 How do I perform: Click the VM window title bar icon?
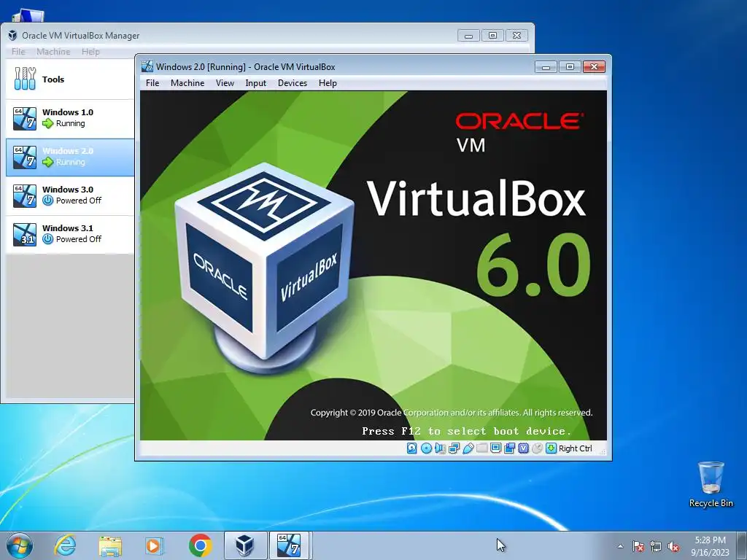click(x=147, y=66)
